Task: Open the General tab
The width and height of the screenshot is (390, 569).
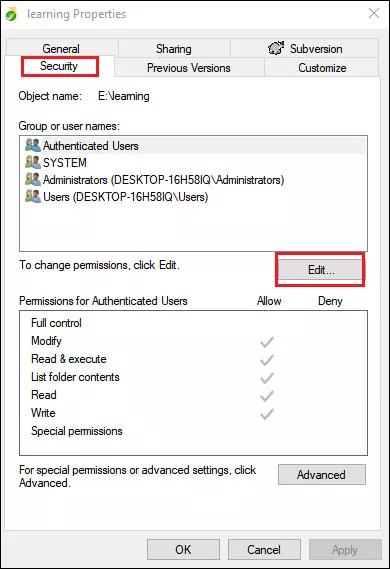Action: [x=62, y=48]
